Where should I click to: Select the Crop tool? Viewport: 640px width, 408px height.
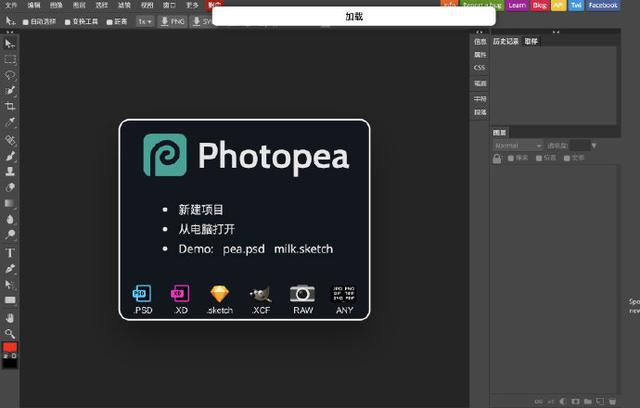[10, 106]
